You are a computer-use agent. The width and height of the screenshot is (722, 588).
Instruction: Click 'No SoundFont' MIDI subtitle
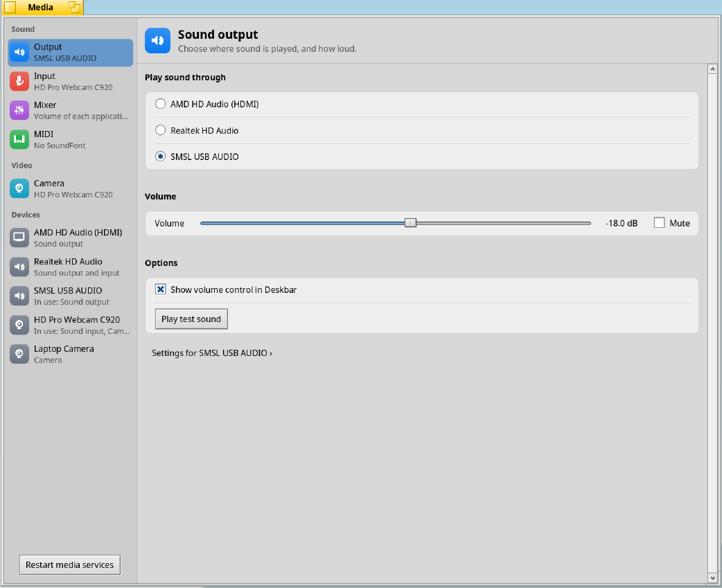(x=60, y=145)
